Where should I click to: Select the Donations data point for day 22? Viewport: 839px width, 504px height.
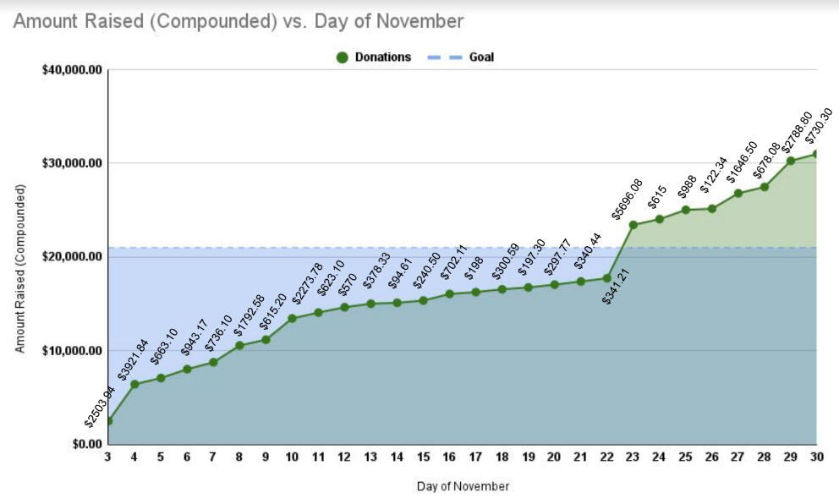[x=607, y=278]
